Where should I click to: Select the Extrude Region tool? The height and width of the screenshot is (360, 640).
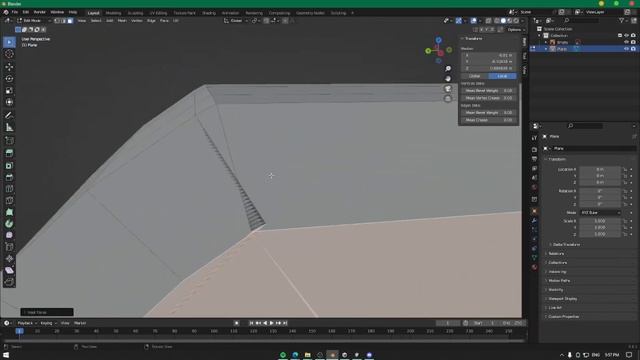click(9, 153)
